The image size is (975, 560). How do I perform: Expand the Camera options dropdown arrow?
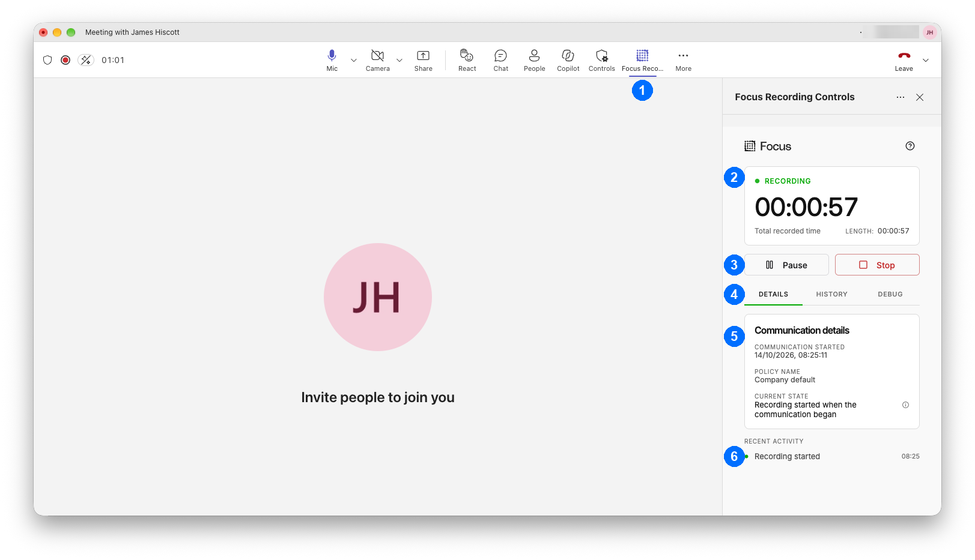click(399, 60)
